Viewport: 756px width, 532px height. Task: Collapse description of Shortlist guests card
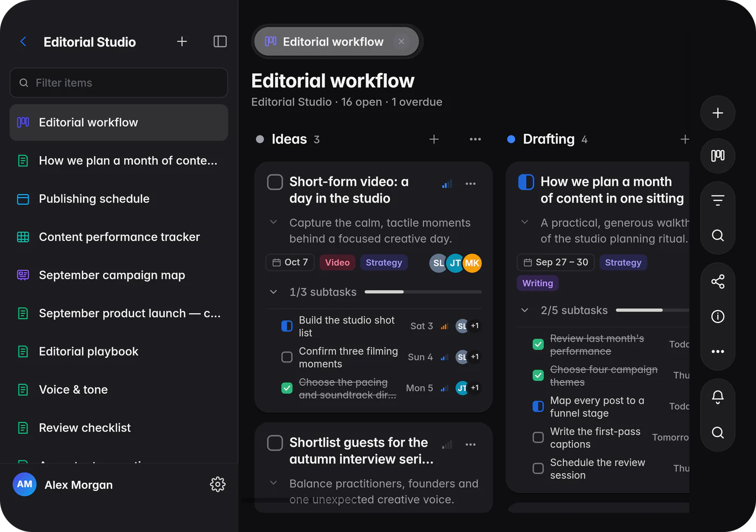coord(273,483)
